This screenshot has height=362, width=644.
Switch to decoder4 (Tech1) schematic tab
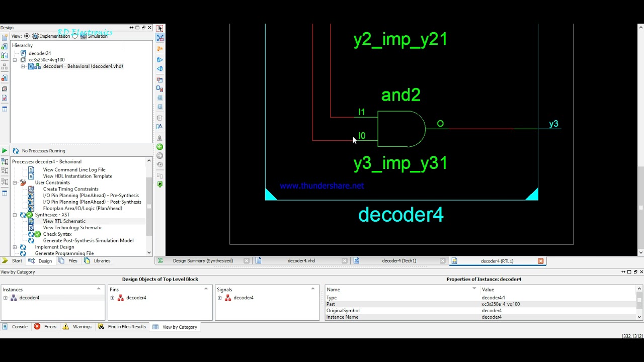click(399, 261)
